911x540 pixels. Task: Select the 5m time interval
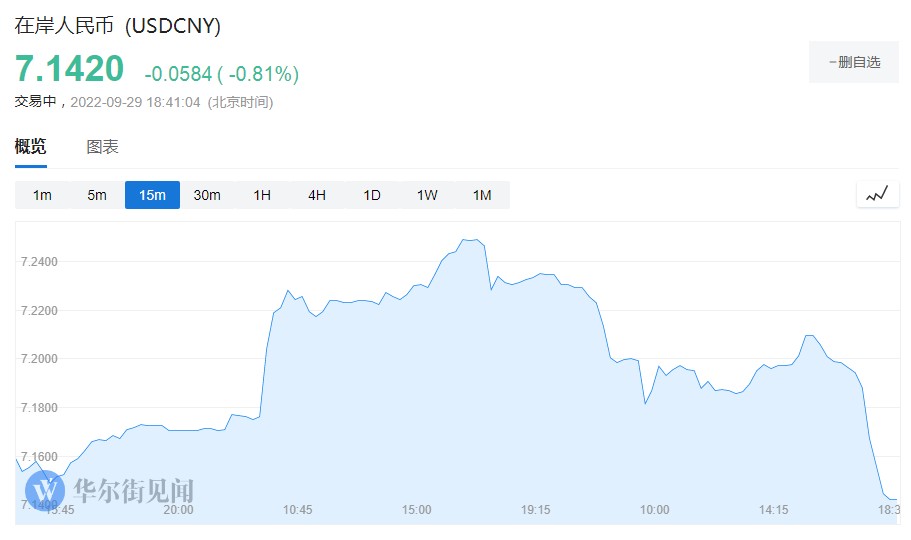[x=97, y=195]
